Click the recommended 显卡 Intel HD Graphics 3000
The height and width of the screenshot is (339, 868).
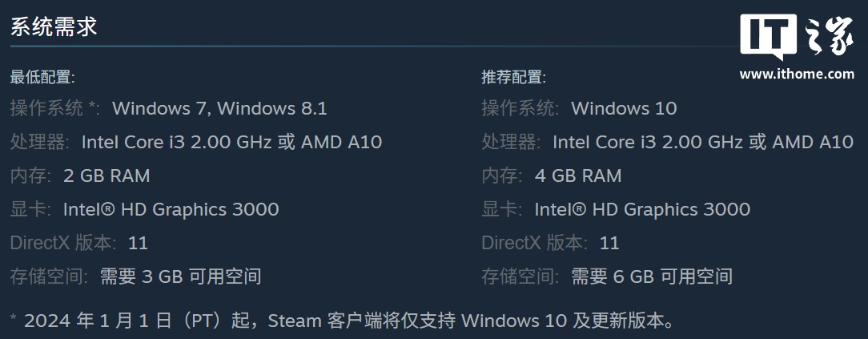tap(642, 209)
